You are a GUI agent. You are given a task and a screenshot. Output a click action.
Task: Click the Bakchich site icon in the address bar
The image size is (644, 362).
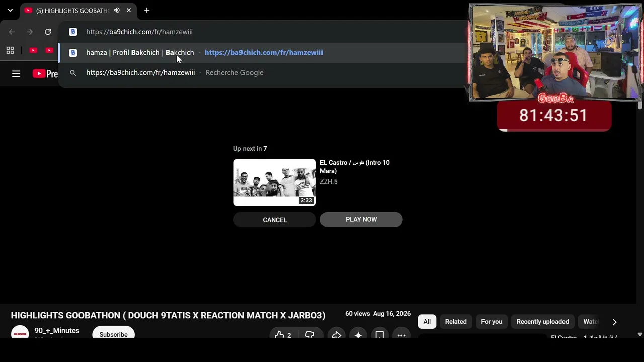73,32
